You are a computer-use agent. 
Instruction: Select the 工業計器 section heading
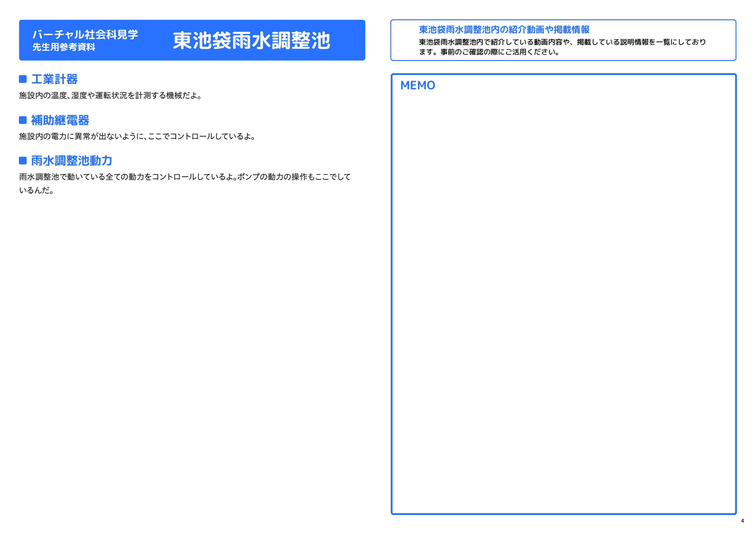(x=55, y=79)
